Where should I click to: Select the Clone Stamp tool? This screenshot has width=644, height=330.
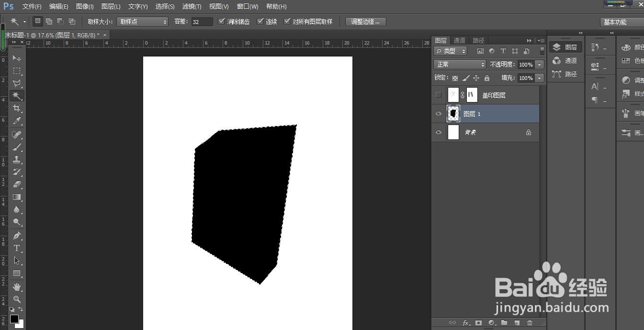pyautogui.click(x=17, y=159)
